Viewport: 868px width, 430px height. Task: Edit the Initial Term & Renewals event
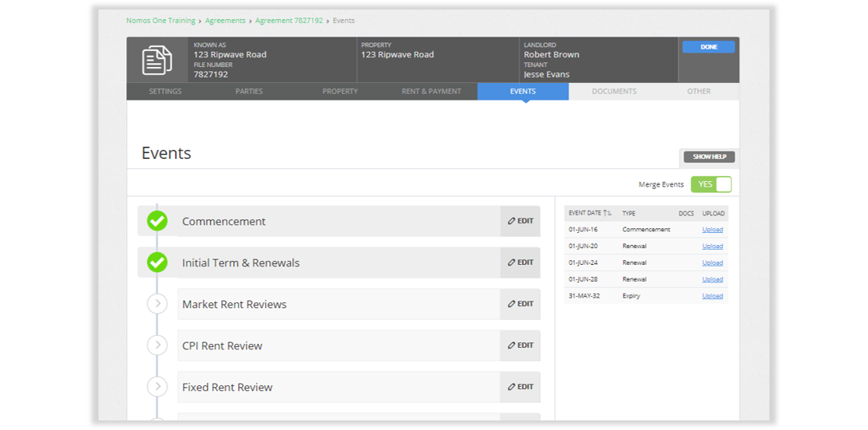521,262
